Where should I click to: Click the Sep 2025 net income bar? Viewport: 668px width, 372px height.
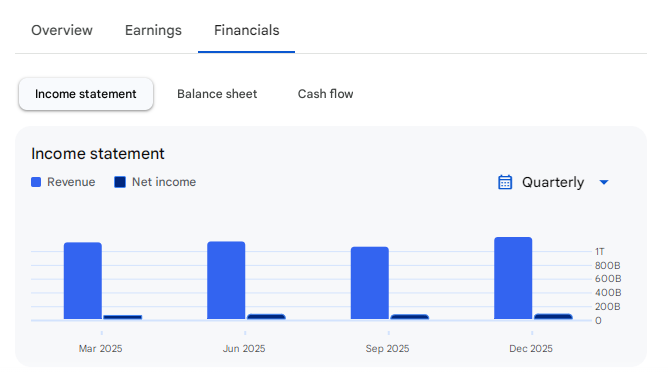pyautogui.click(x=410, y=317)
